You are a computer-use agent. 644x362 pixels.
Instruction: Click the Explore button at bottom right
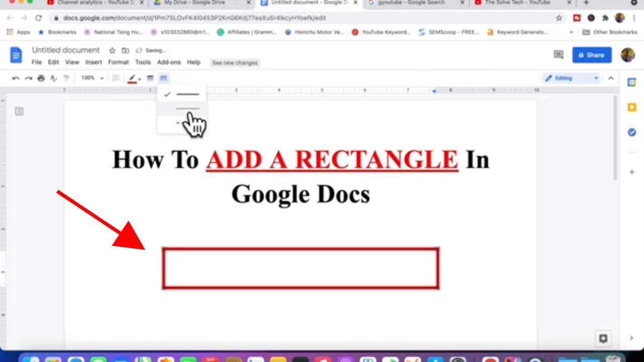(x=603, y=338)
